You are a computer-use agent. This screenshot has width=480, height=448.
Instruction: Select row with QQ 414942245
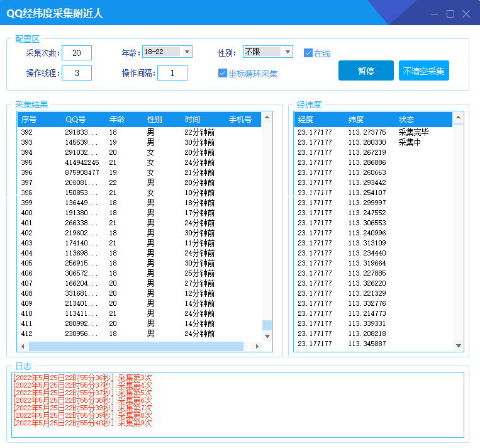tap(139, 162)
